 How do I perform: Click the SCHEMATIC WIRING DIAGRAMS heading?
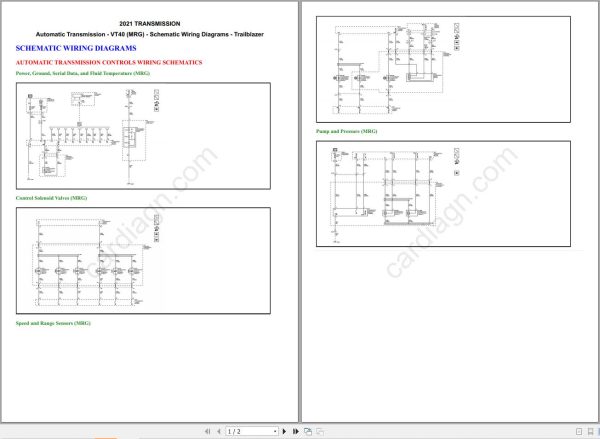click(x=76, y=48)
